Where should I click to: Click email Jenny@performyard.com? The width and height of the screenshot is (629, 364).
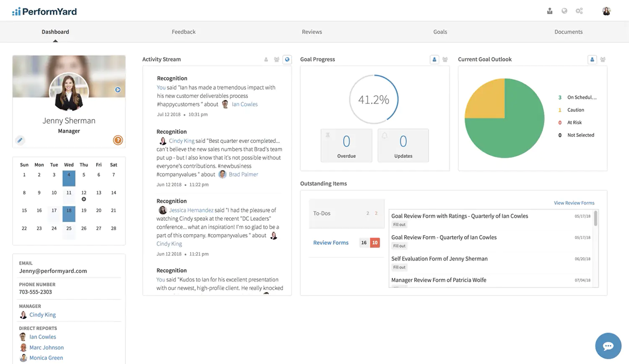(53, 271)
